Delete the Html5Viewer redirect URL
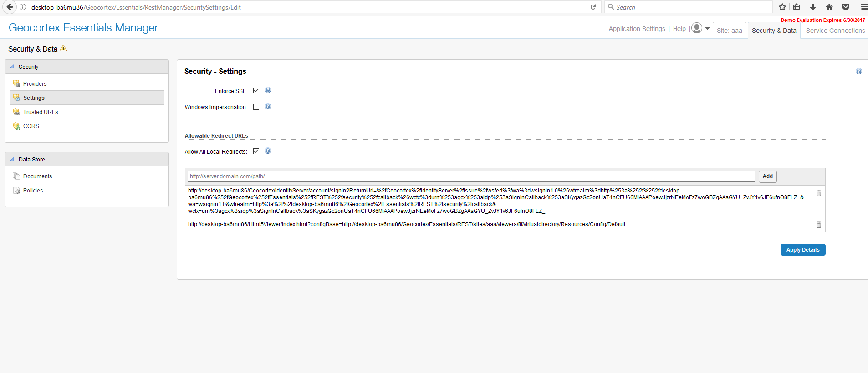This screenshot has width=868, height=373. point(818,224)
